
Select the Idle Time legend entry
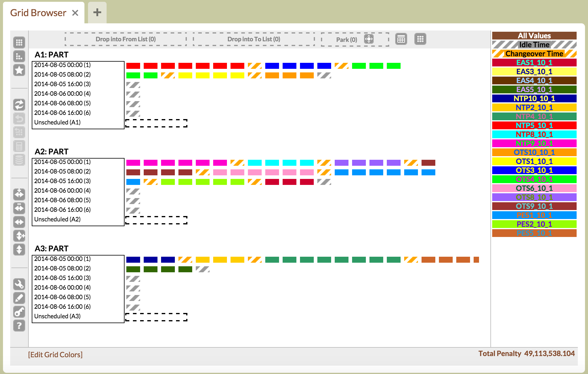click(x=534, y=45)
